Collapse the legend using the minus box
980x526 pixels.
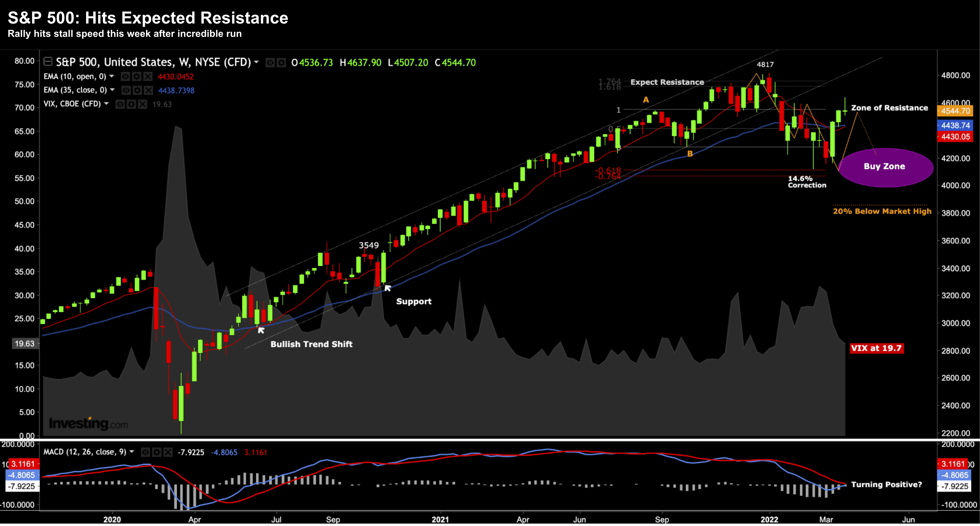(48, 61)
